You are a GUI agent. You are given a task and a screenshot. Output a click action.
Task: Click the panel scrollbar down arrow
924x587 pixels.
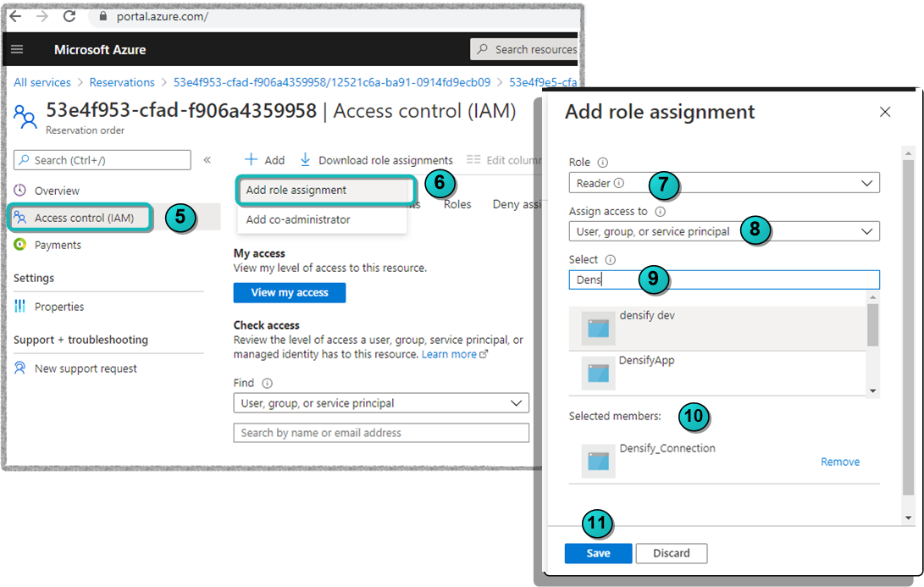(908, 518)
